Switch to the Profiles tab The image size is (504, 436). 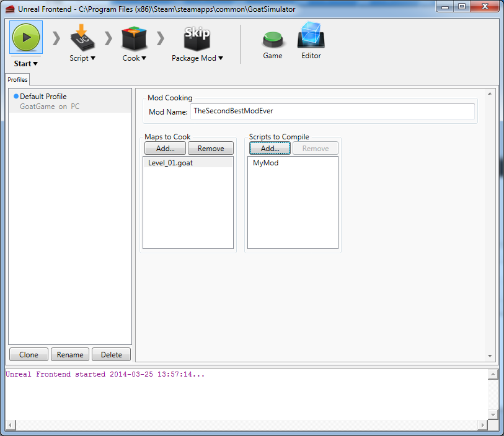[x=17, y=80]
